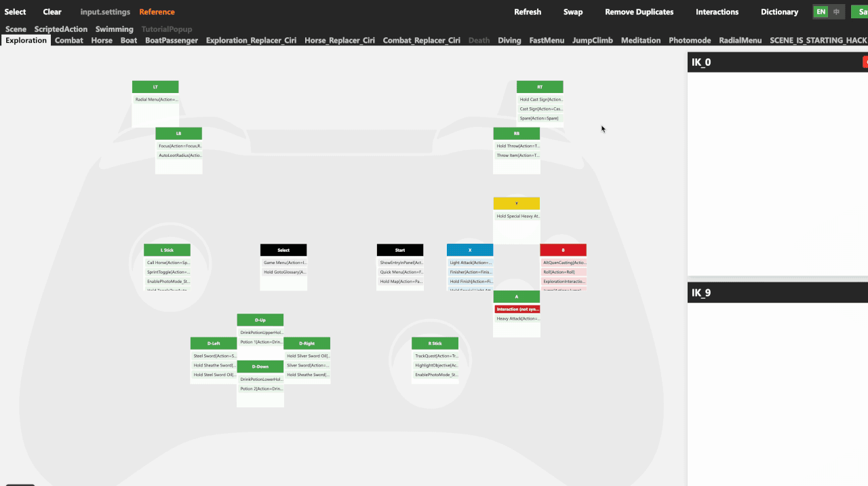The width and height of the screenshot is (868, 486).
Task: Open the input.settings file tab
Action: (x=105, y=12)
